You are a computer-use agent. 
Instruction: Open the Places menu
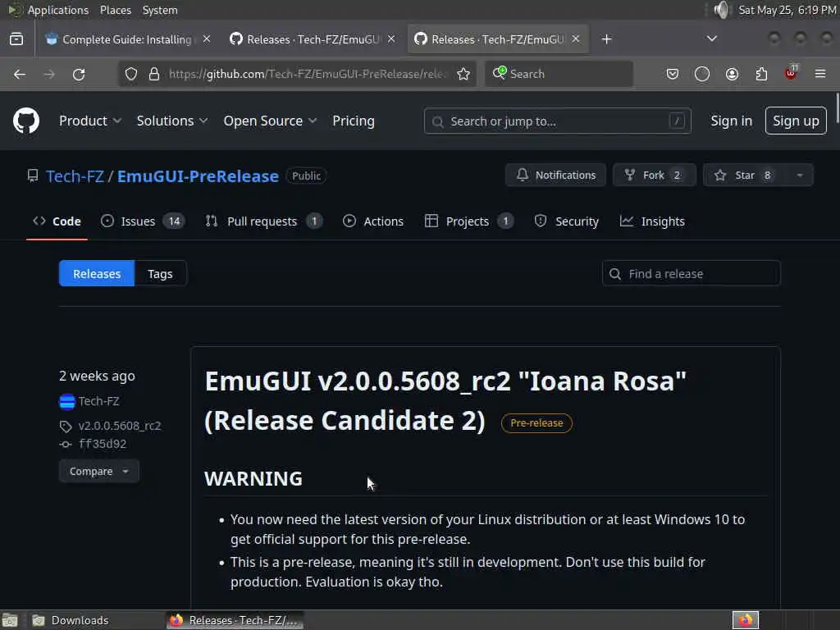pyautogui.click(x=115, y=10)
